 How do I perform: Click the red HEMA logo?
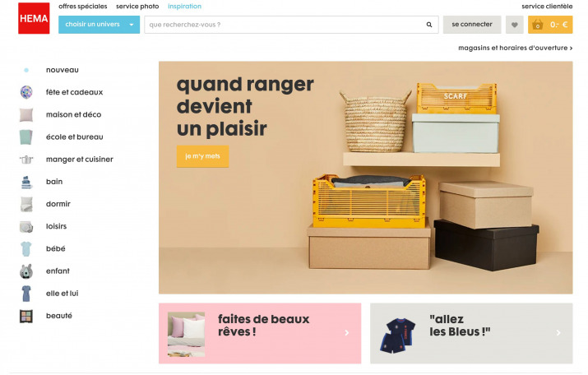click(x=34, y=18)
